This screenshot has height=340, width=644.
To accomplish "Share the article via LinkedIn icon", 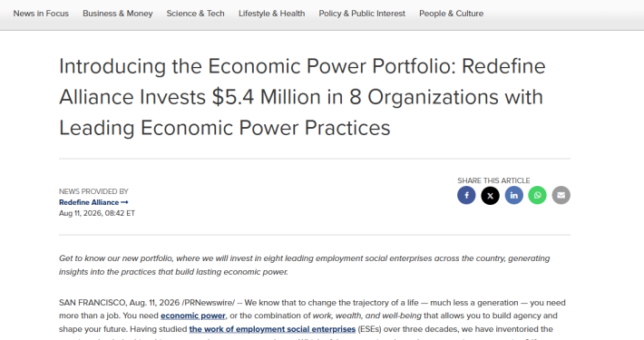I will point(513,195).
